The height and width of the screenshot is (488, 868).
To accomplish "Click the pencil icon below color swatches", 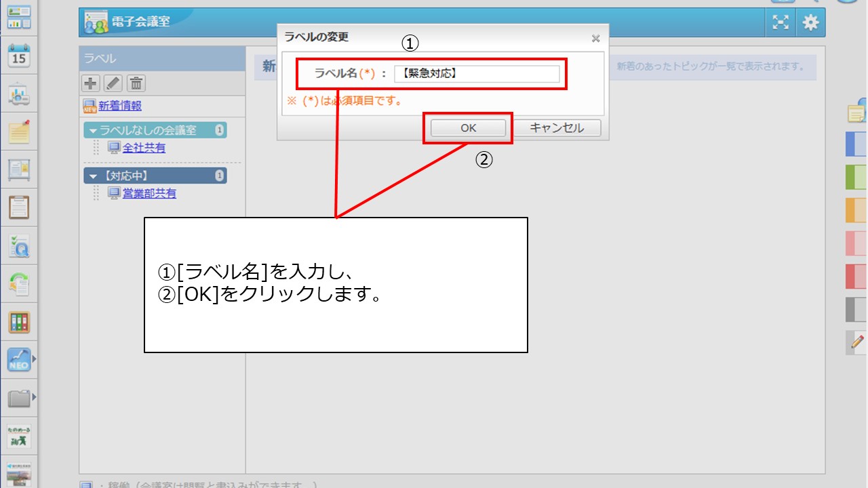I will pos(857,342).
